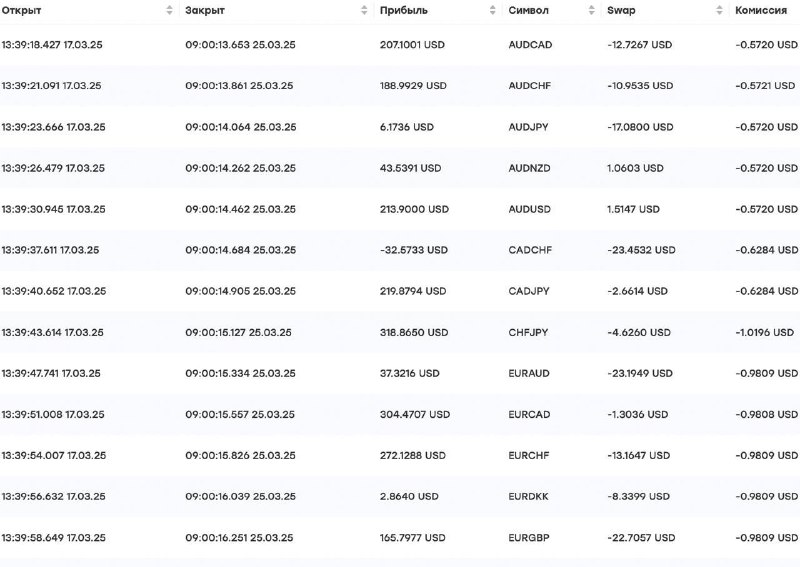The image size is (800, 567).
Task: Select the AUDJPY trade row
Action: click(x=400, y=127)
